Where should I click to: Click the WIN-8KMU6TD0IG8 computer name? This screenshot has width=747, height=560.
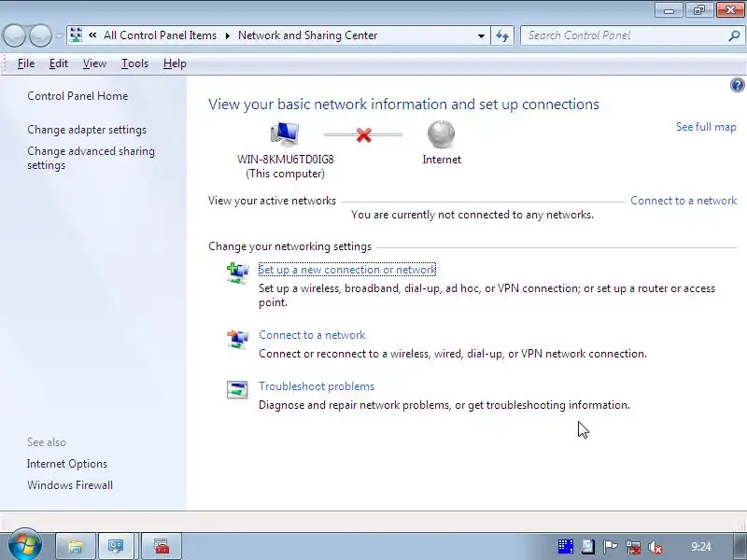(286, 159)
